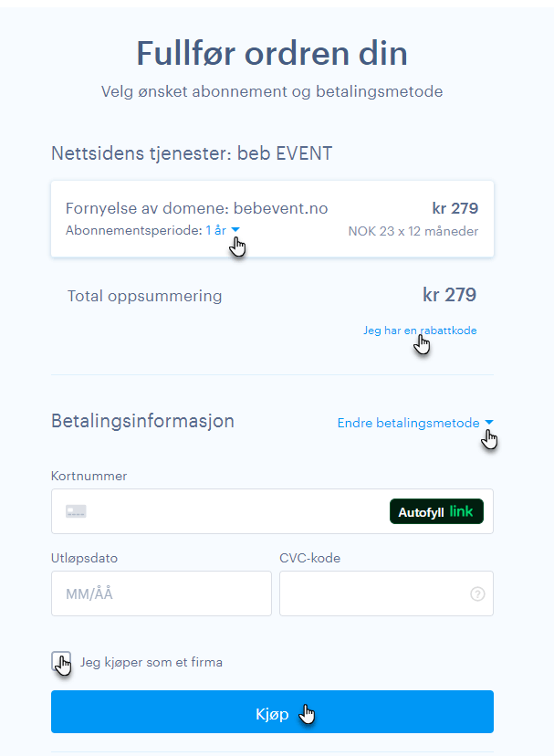Open the 'Endre betalingsmetode' dropdown

click(x=415, y=423)
